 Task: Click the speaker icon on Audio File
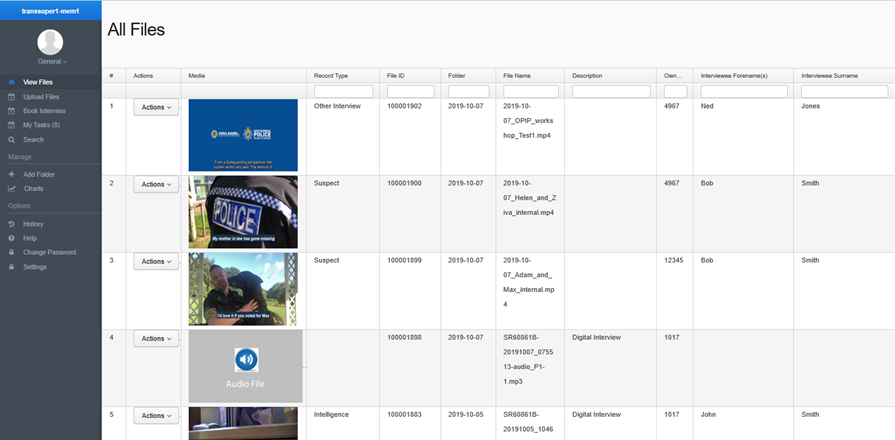pyautogui.click(x=247, y=360)
